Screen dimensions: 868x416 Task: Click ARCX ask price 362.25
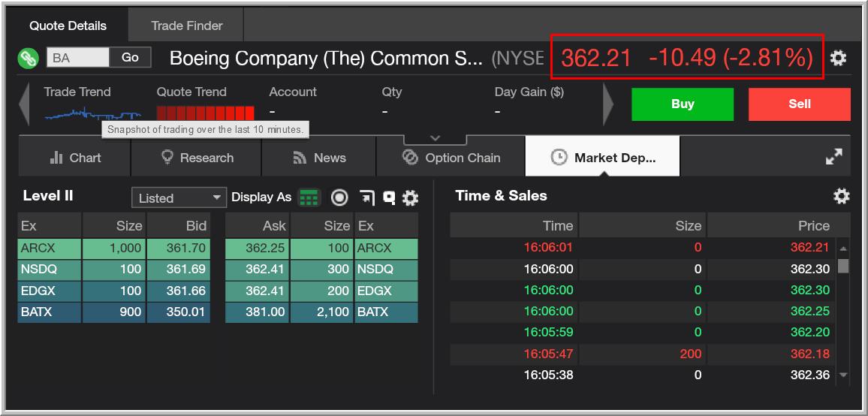coord(257,248)
